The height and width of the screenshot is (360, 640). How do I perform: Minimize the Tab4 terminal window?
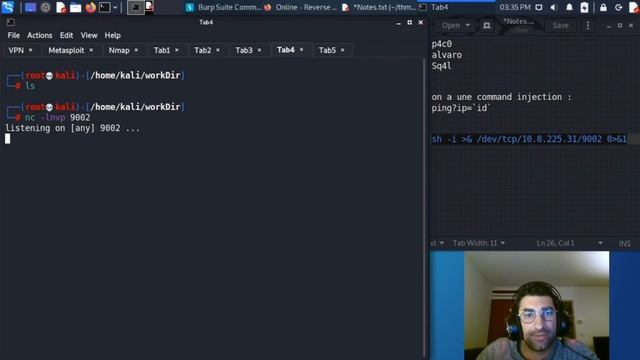pyautogui.click(x=398, y=23)
